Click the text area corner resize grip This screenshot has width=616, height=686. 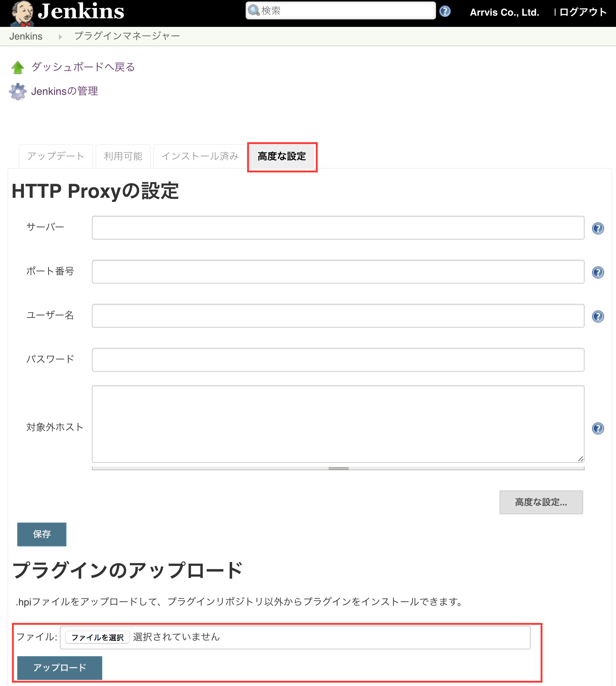[x=581, y=459]
